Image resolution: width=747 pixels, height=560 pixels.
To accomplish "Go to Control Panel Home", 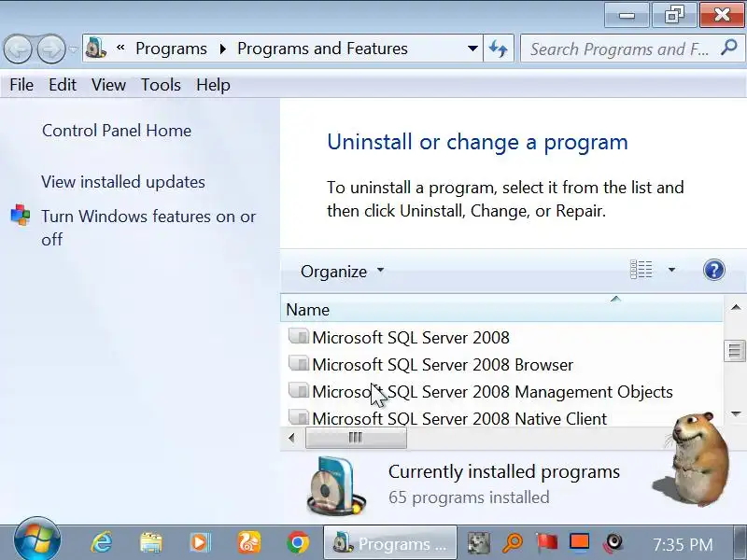I will pyautogui.click(x=117, y=131).
